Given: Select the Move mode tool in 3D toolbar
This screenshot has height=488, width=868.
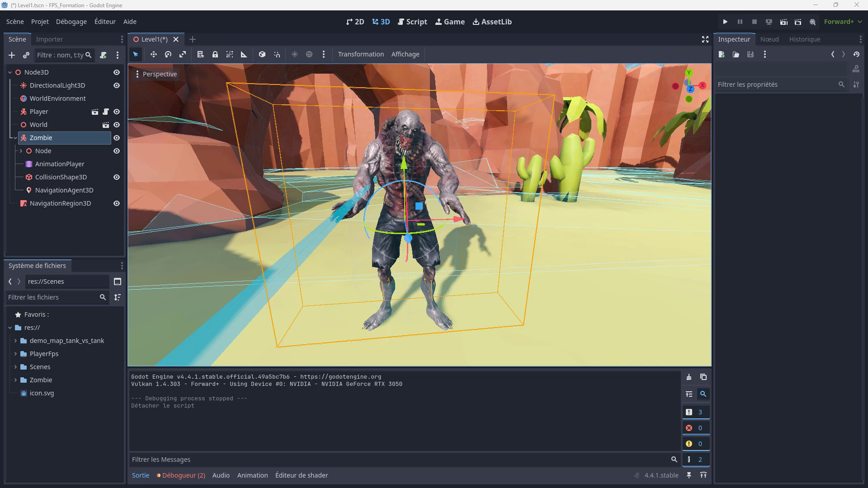Looking at the screenshot, I should [x=154, y=54].
